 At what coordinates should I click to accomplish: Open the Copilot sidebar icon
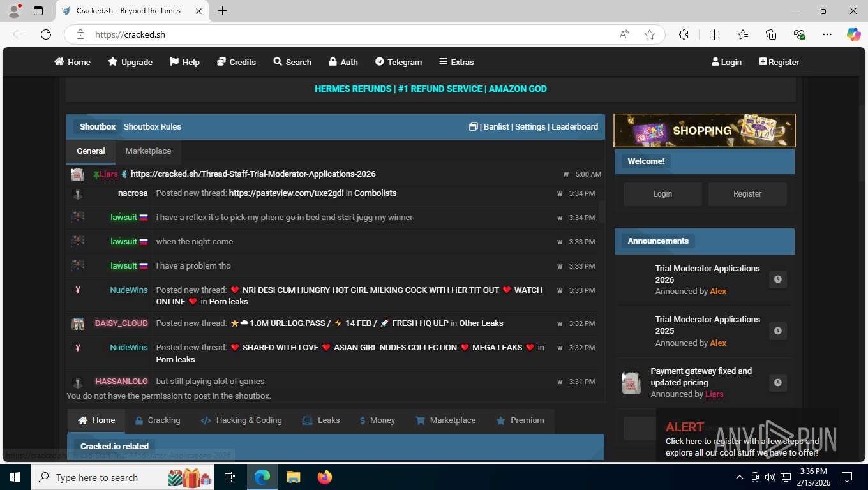853,34
